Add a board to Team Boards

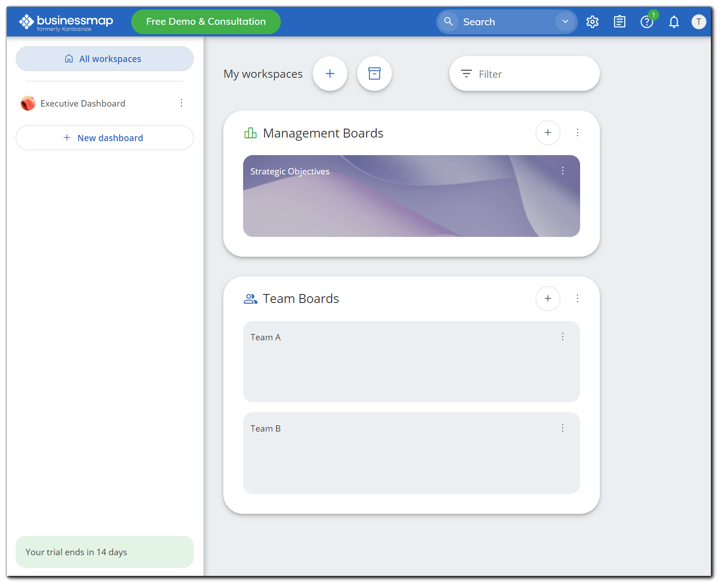(x=548, y=298)
